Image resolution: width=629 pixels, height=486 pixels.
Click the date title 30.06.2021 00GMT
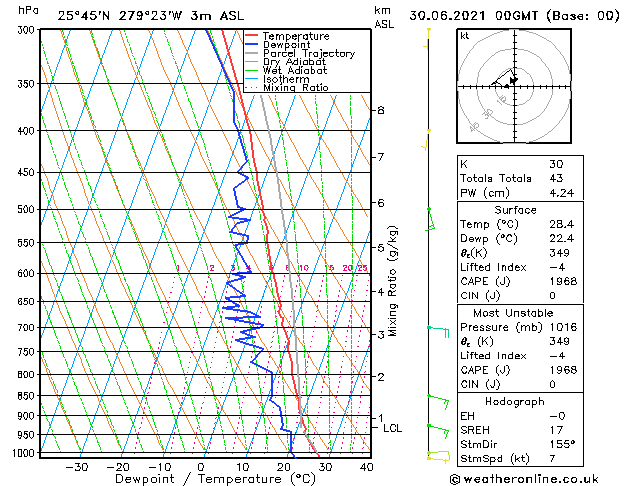tap(515, 15)
